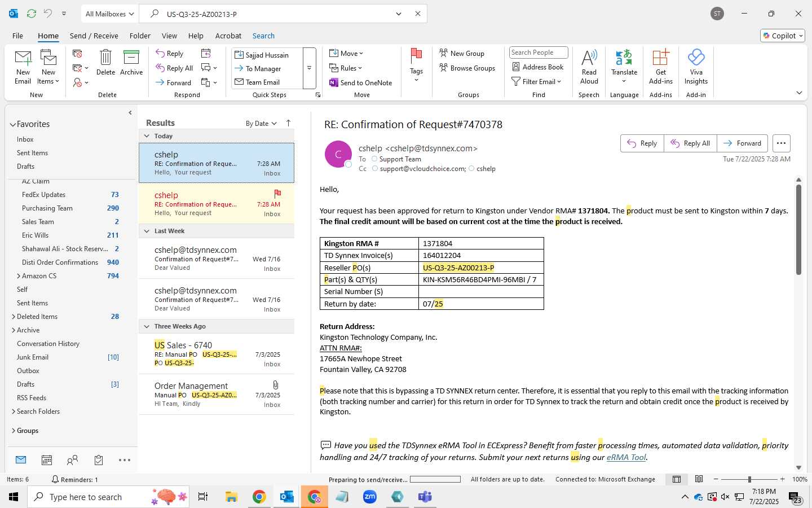Collapse Three Weeks Ago group
812x508 pixels.
tap(147, 326)
